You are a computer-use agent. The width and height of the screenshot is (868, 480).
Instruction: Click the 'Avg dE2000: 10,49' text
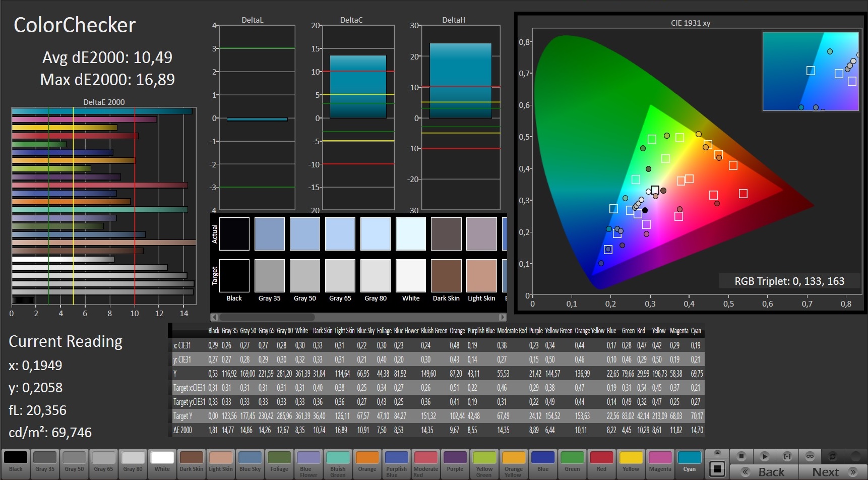point(107,57)
